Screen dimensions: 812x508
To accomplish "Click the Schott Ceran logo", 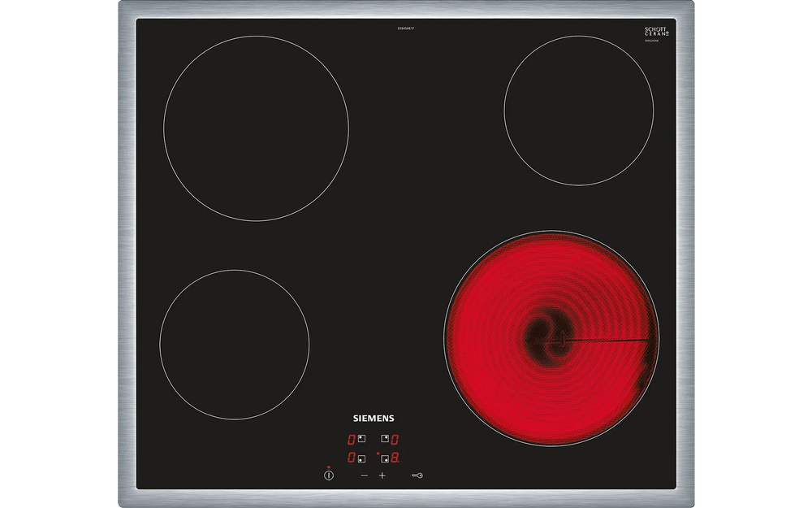I will [x=656, y=32].
